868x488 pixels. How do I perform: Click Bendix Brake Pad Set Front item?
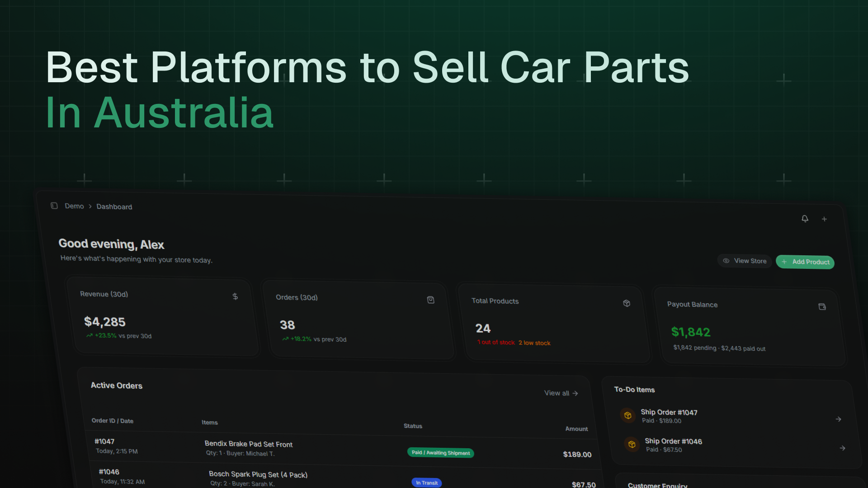(x=249, y=444)
